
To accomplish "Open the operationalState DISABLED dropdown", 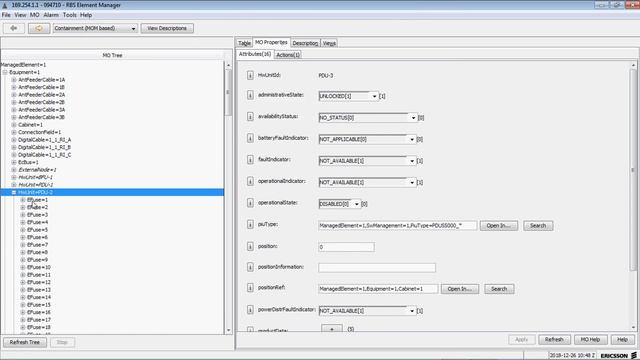I will click(340, 204).
